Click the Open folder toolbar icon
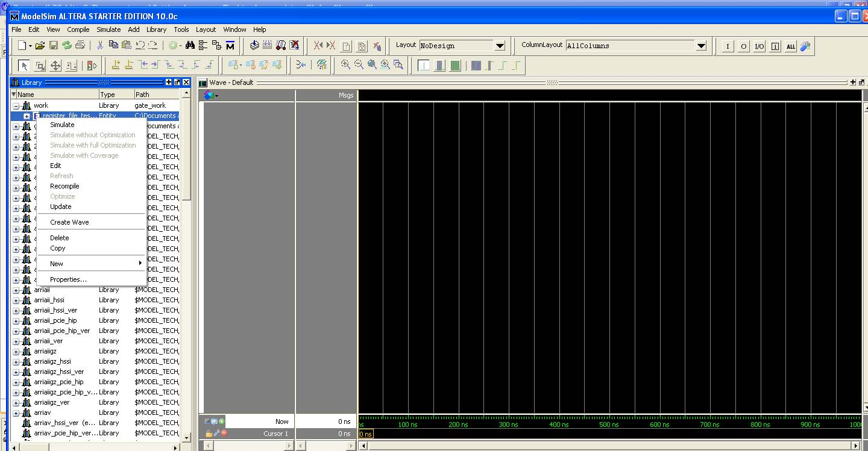This screenshot has height=451, width=868. [40, 45]
